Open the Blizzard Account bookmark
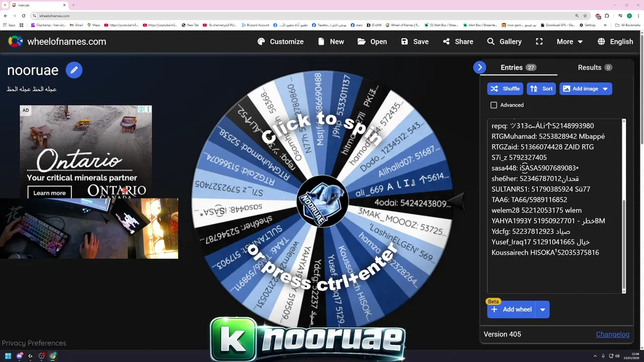Screen dimensions: 644x362 click(256, 25)
